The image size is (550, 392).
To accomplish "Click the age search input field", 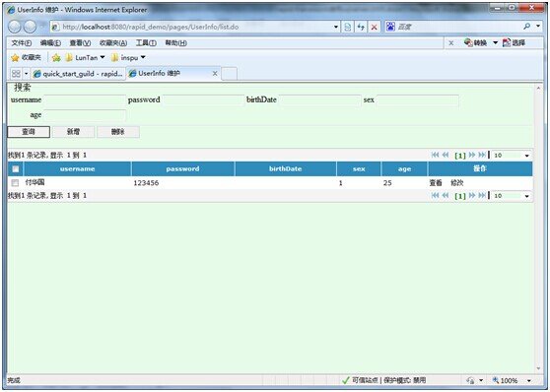I will point(85,115).
